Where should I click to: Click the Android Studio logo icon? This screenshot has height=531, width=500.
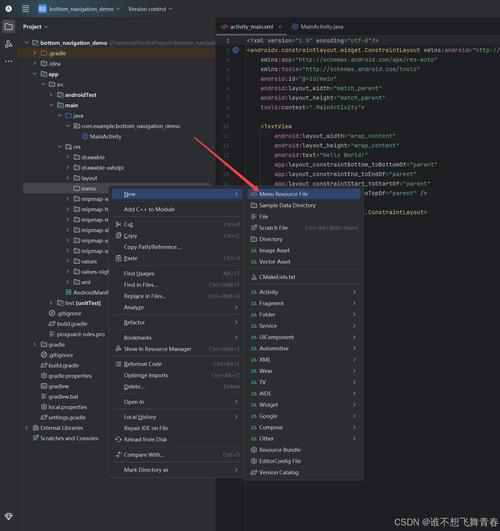click(9, 8)
